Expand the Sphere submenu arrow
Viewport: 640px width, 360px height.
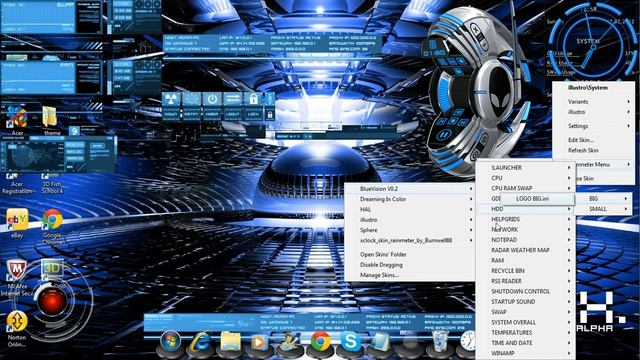(471, 230)
